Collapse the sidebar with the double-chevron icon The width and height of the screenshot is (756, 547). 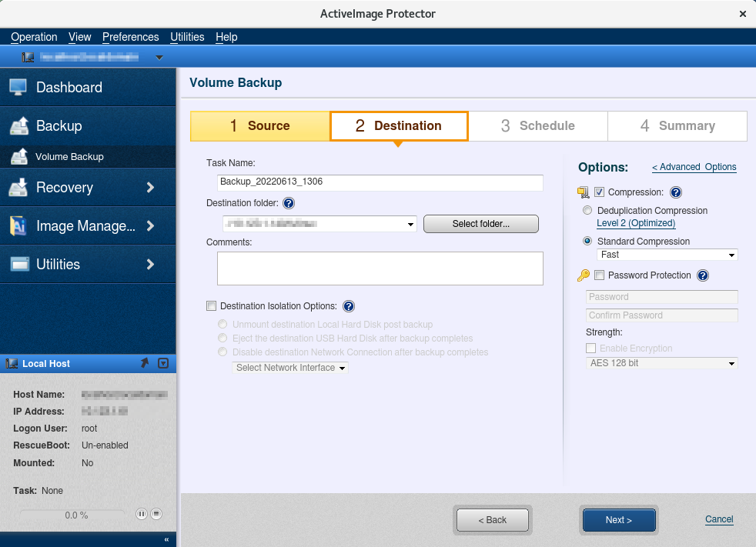pos(167,540)
